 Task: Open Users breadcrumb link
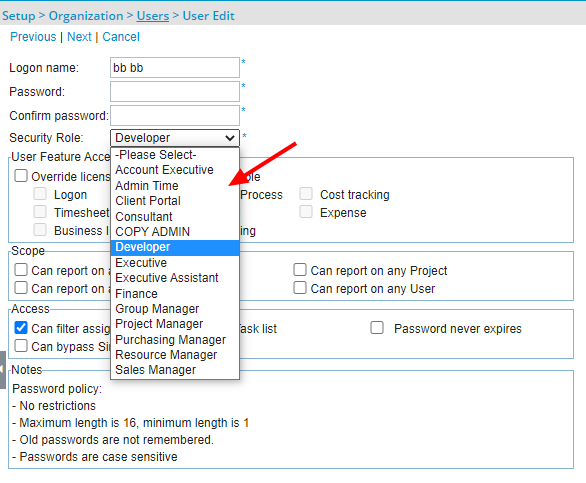click(153, 16)
